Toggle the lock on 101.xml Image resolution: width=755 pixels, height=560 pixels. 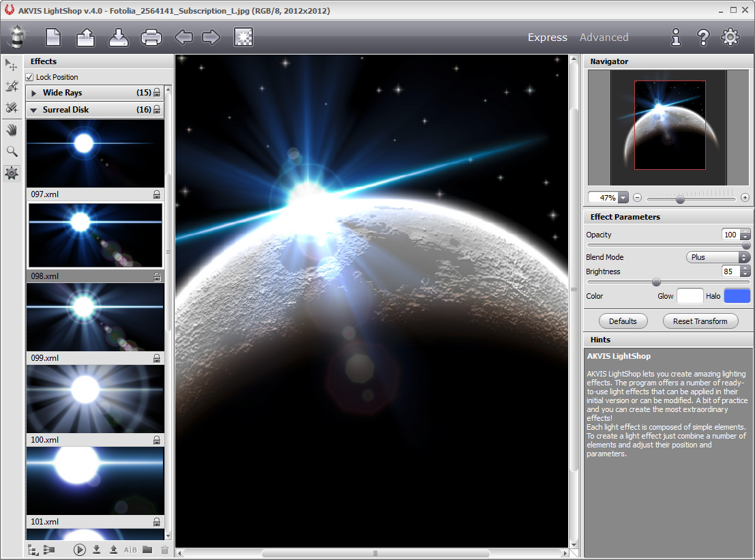click(156, 522)
